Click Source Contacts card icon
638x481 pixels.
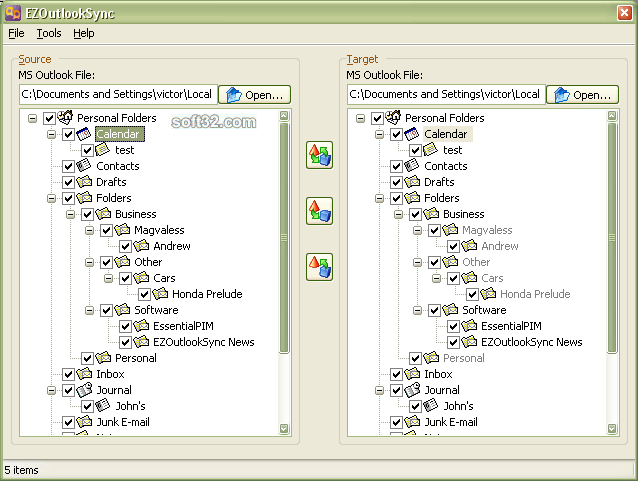coord(84,166)
